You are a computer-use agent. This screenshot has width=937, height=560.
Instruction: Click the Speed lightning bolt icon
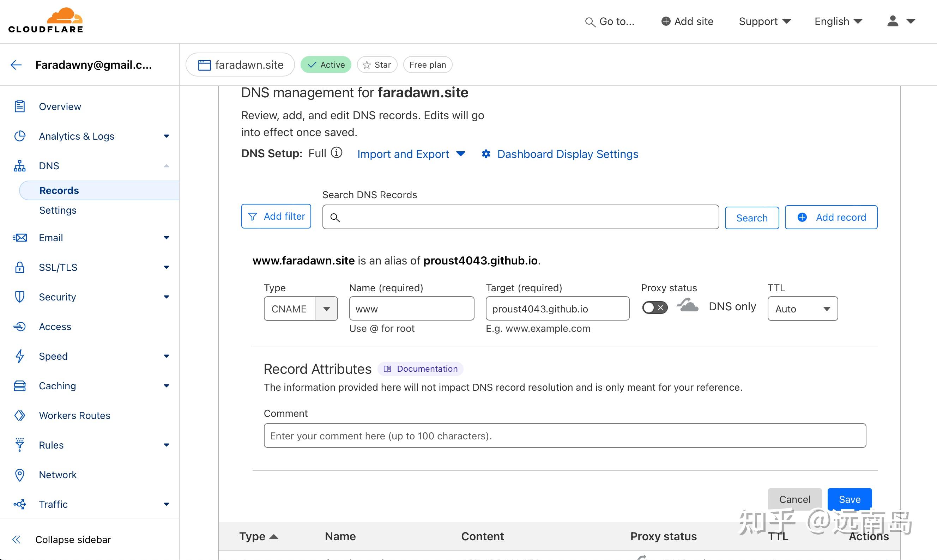[20, 356]
